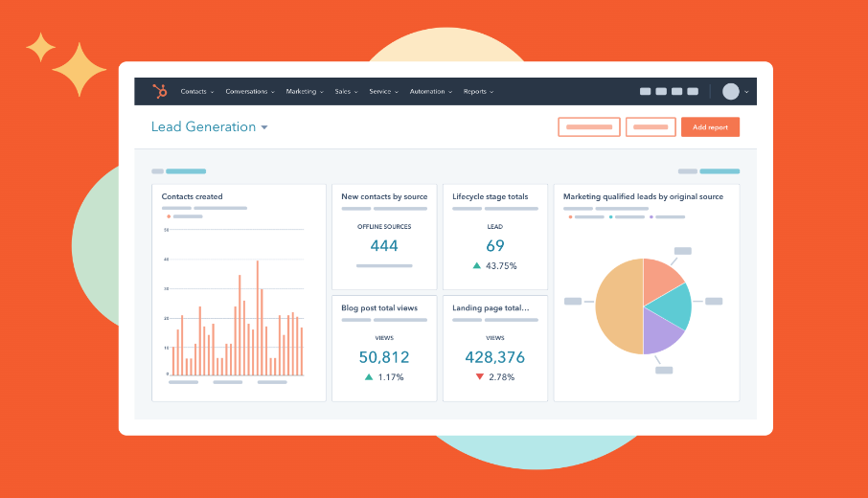Click the purple legend dot above pie chart

pos(651,216)
